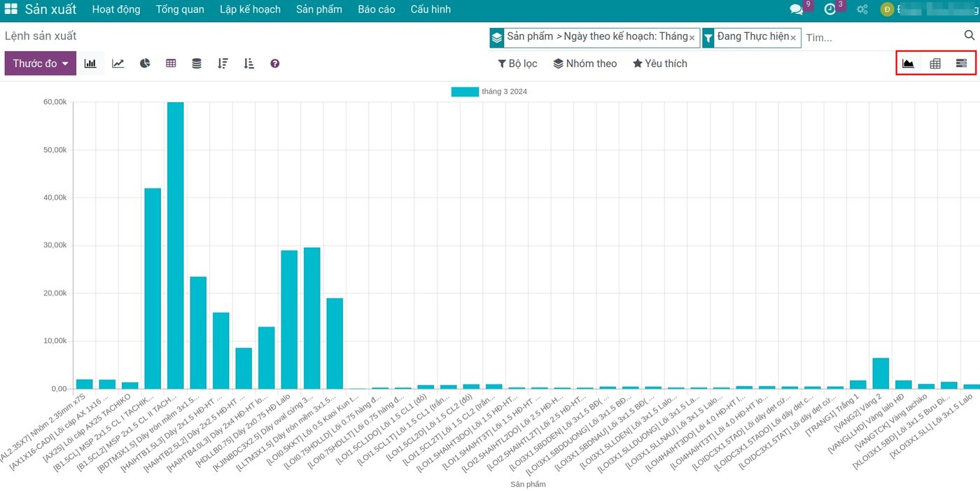Viewport: 980px width, 491px height.
Task: Click the 60,00k y-axis label
Action: [55, 102]
